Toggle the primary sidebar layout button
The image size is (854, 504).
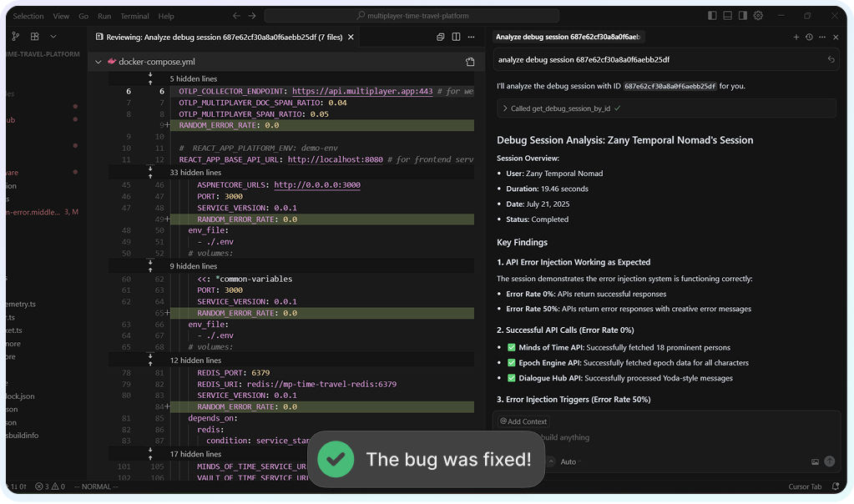coord(712,16)
